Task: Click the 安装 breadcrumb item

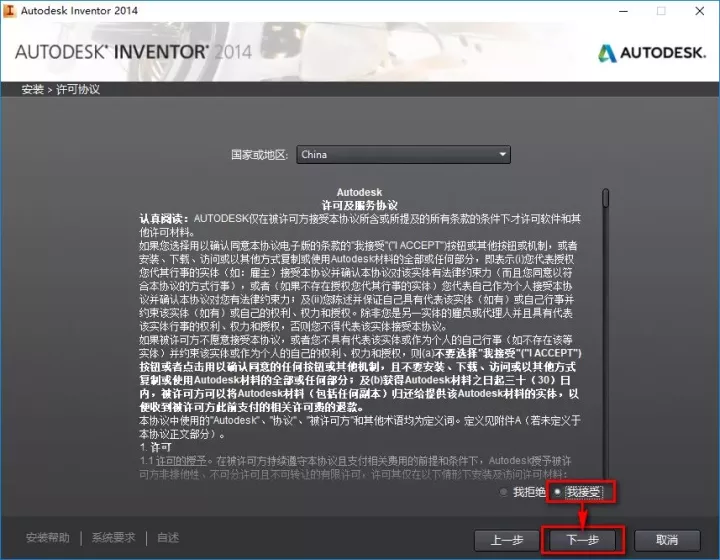Action: [x=32, y=90]
